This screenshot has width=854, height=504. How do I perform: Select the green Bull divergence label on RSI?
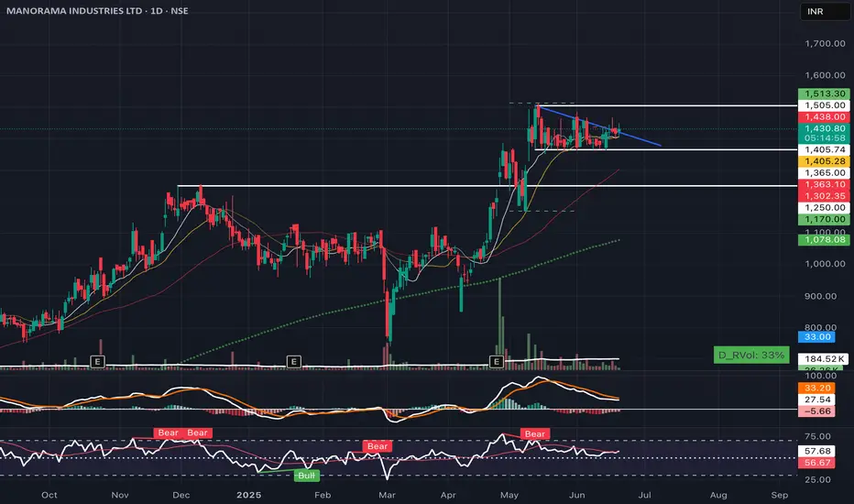coord(307,476)
